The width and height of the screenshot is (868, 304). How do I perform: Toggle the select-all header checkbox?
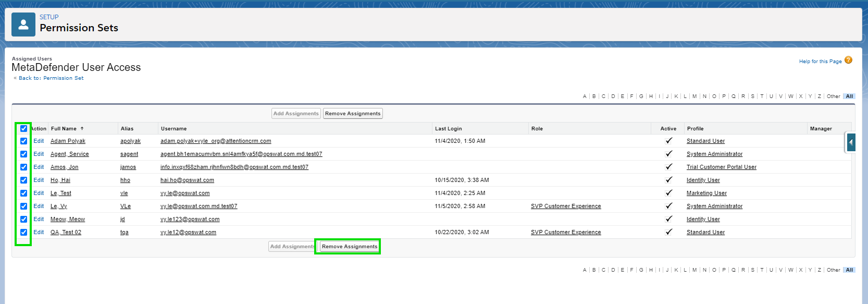(x=23, y=128)
